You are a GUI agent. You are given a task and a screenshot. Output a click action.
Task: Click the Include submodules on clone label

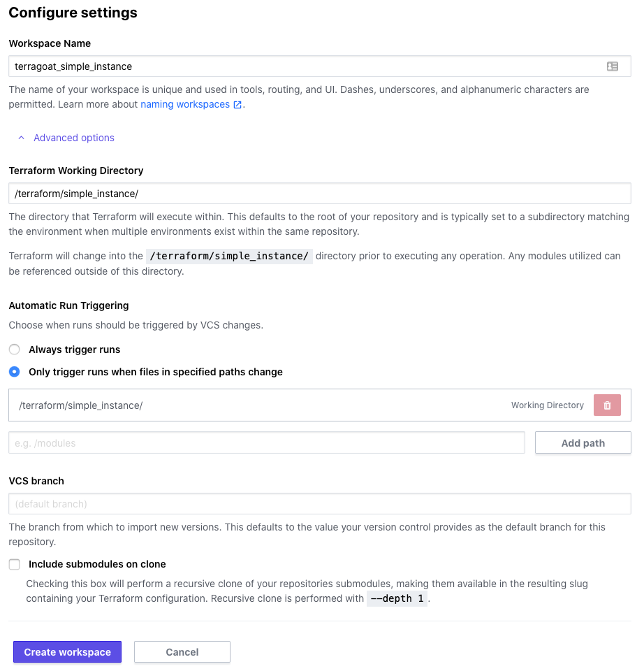pos(97,565)
